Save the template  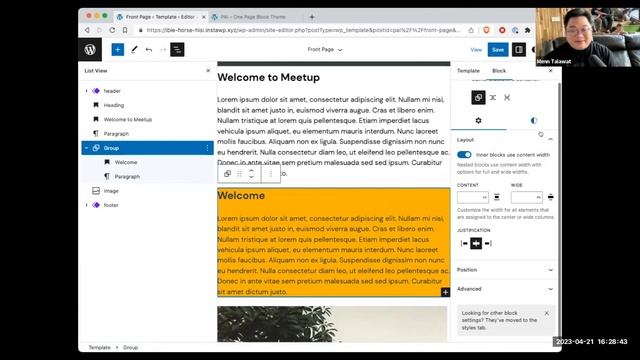[498, 50]
